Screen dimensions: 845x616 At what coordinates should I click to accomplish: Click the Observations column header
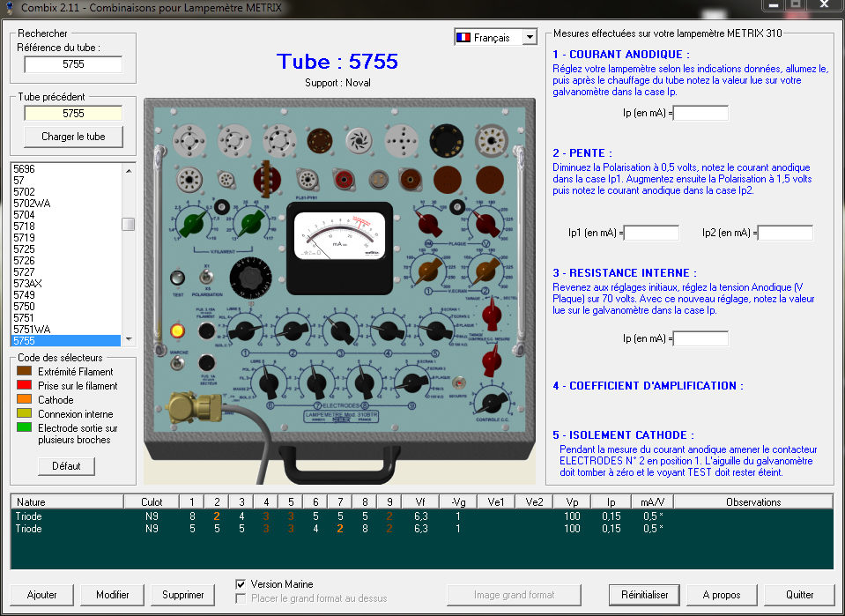pyautogui.click(x=752, y=501)
